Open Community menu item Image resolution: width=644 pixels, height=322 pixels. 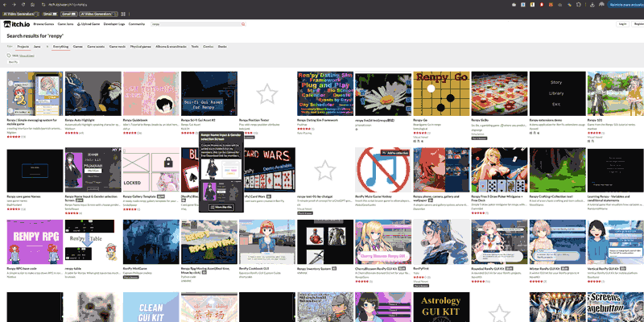pos(137,24)
